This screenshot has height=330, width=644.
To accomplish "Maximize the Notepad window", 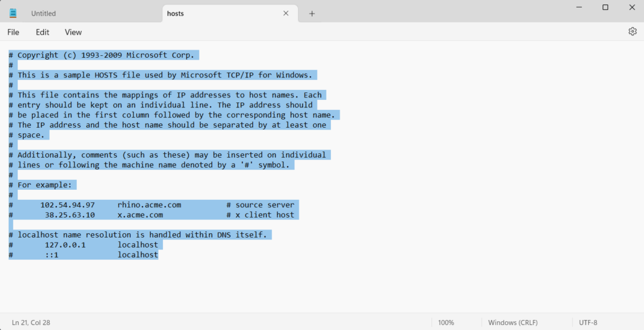I will pos(606,7).
